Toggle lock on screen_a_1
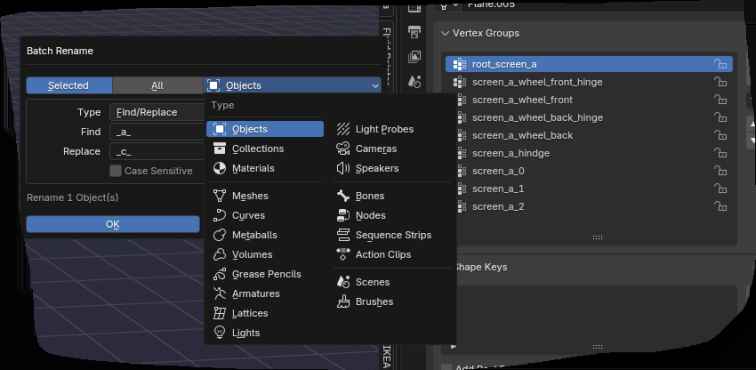 (720, 189)
